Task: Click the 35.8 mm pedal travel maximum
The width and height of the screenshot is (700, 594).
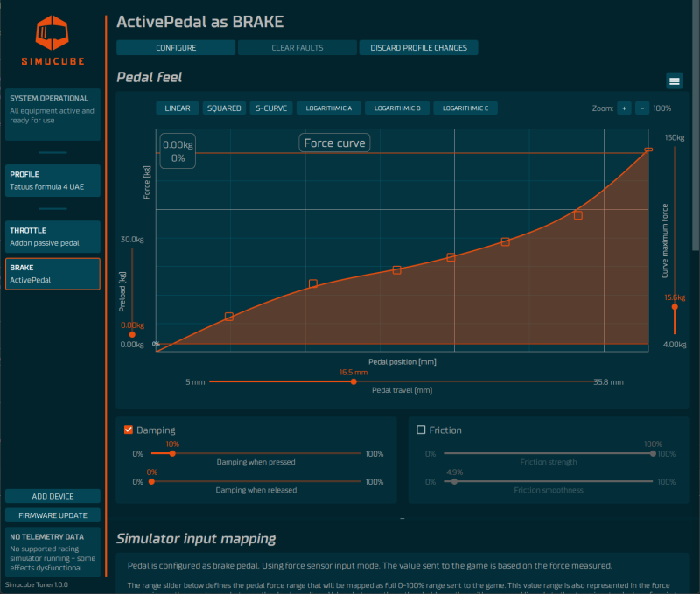Action: coord(608,382)
